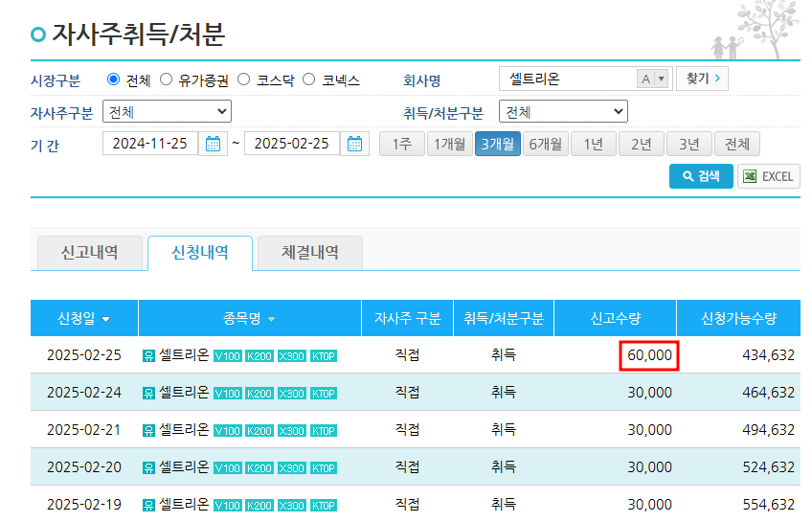Click the 유 market badge in 2025-02-19 row
Image resolution: width=812 pixels, height=522 pixels.
pos(148,505)
